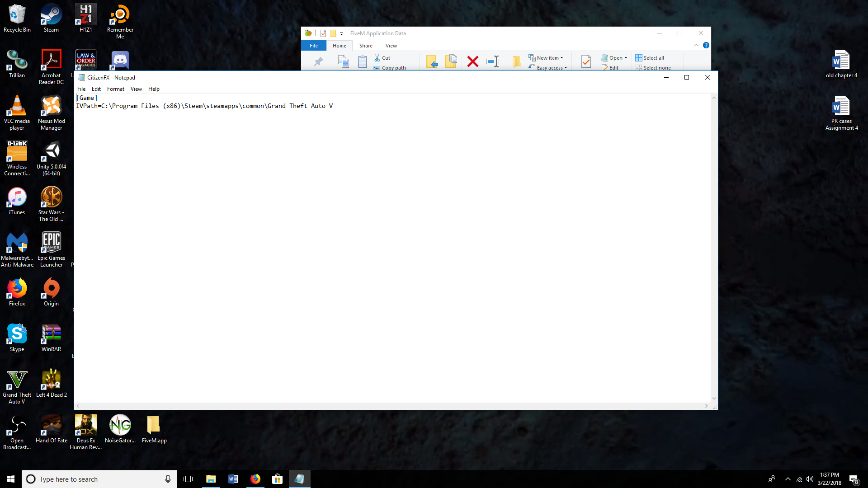Screen dimensions: 868x488
Task: Launch Steam from the desktop
Action: (x=51, y=18)
